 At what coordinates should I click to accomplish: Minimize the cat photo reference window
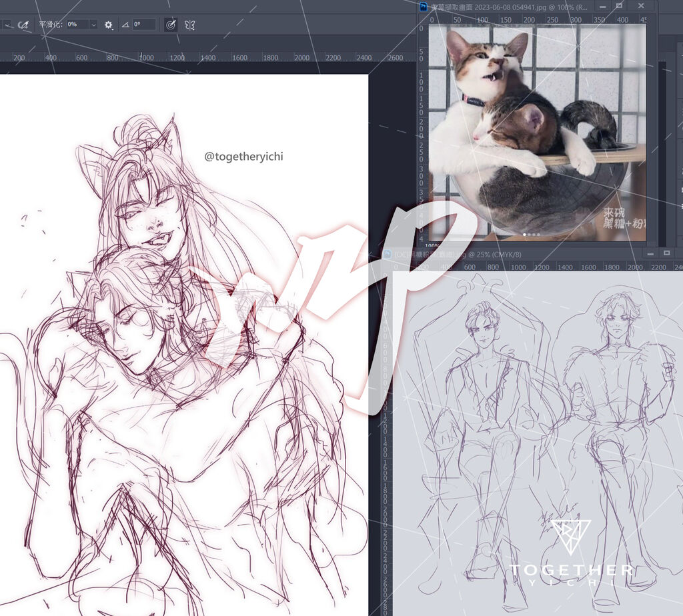coord(603,7)
